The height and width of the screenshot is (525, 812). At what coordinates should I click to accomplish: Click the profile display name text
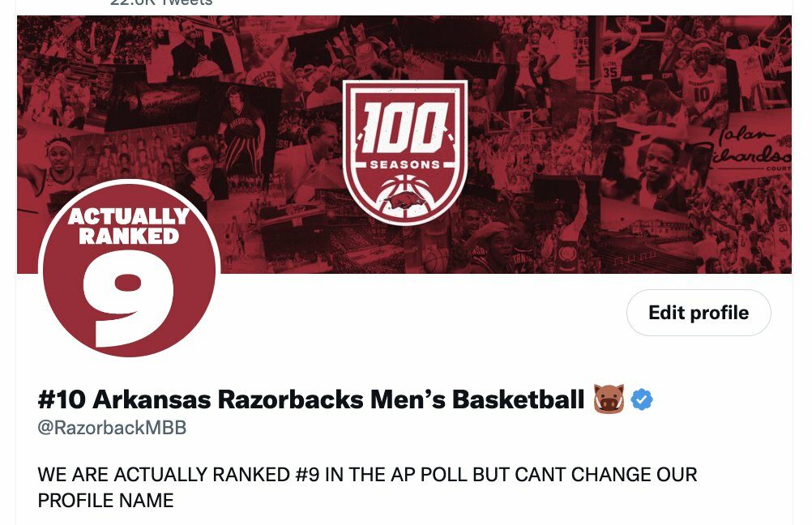[x=316, y=395]
